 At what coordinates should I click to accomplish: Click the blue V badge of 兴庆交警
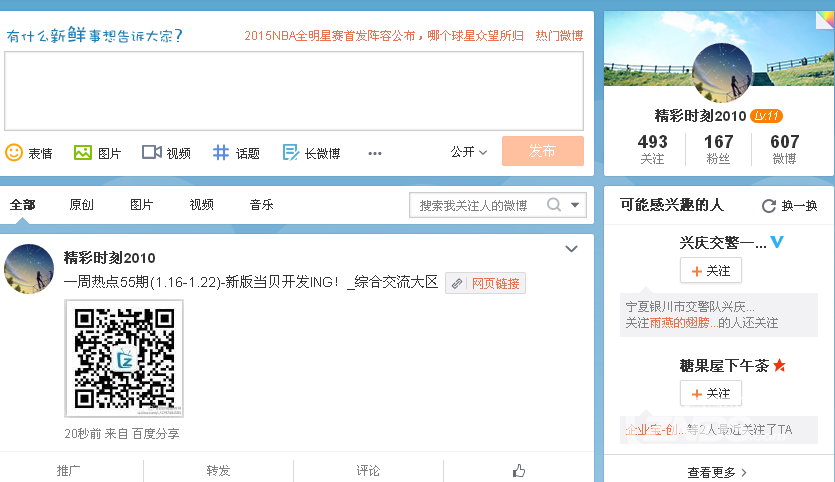coord(777,242)
